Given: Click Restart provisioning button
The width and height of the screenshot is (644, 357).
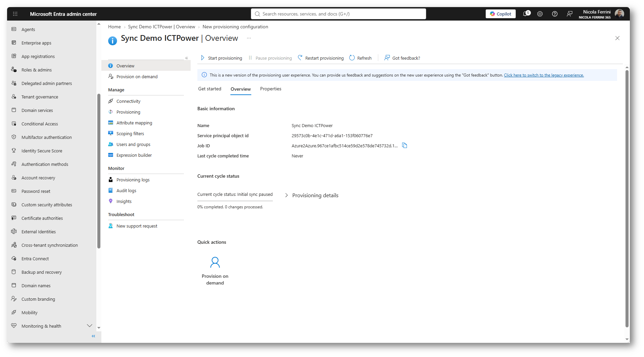Looking at the screenshot, I should point(321,58).
